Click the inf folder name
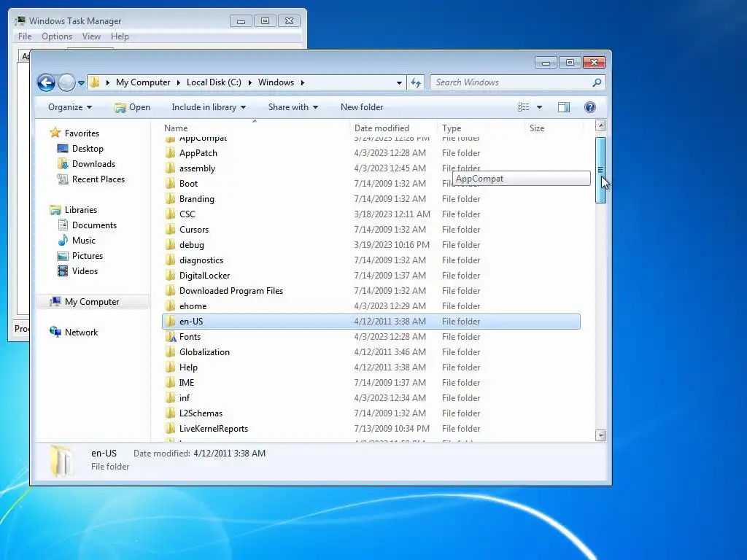Image resolution: width=747 pixels, height=560 pixels. 185,397
